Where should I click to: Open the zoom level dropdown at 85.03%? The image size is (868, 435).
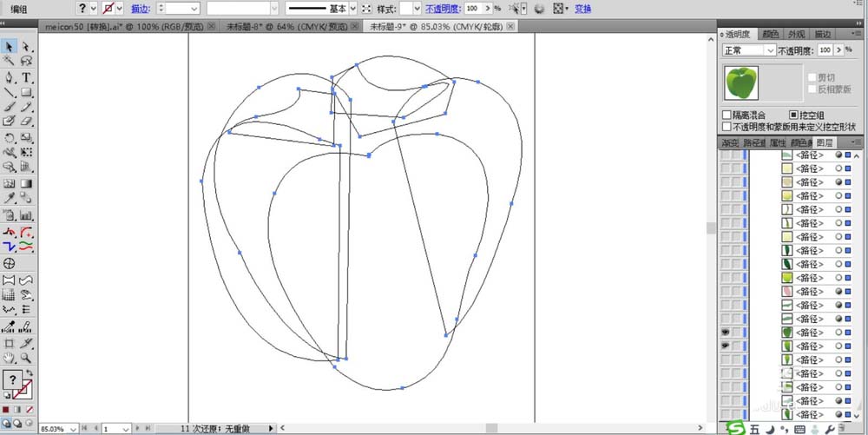(x=73, y=429)
